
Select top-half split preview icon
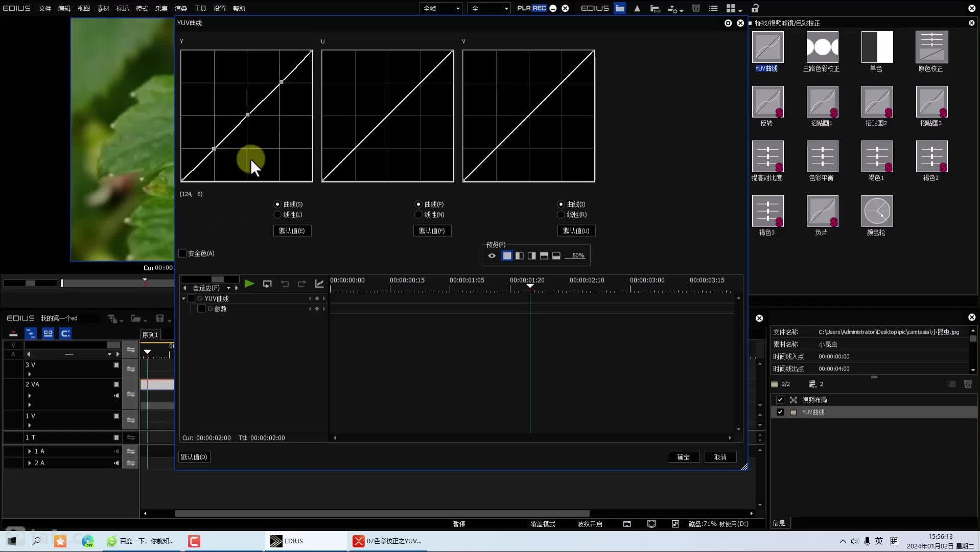tap(544, 256)
